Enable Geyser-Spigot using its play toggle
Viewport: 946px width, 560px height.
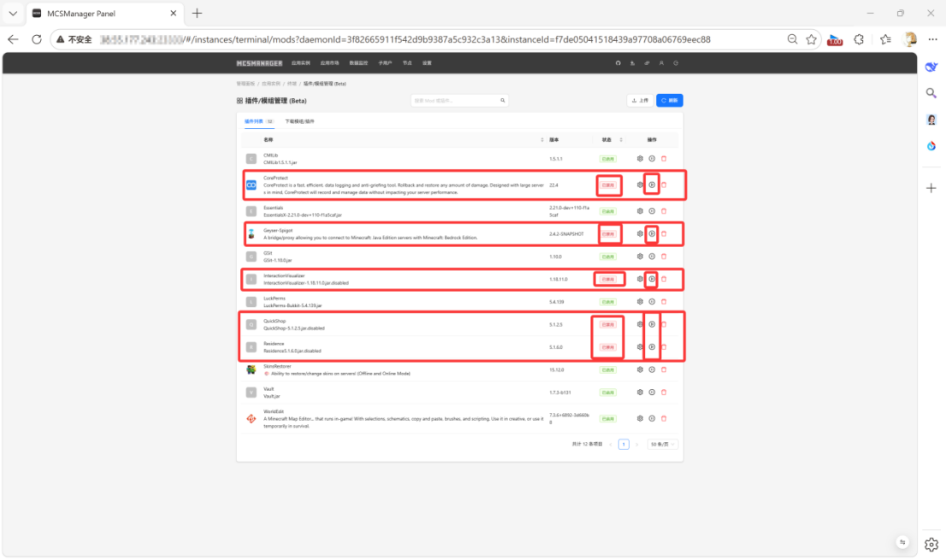point(652,234)
